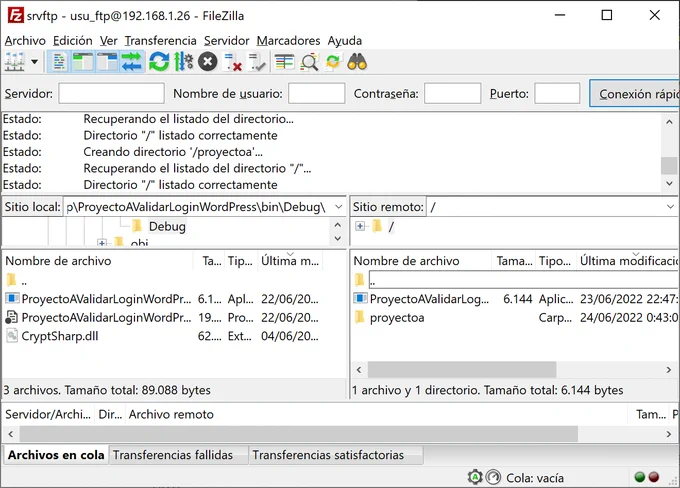The width and height of the screenshot is (680, 488).
Task: Open Sitio remoto path dropdown
Action: (670, 207)
